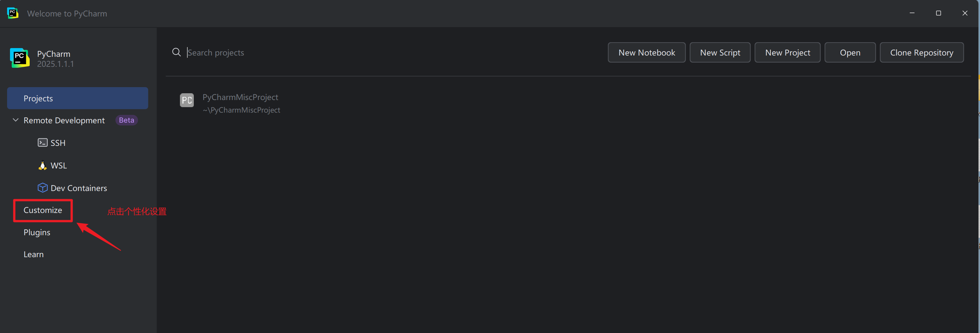Click the PyCharm 2025.1.1.1 version text

pyautogui.click(x=55, y=64)
